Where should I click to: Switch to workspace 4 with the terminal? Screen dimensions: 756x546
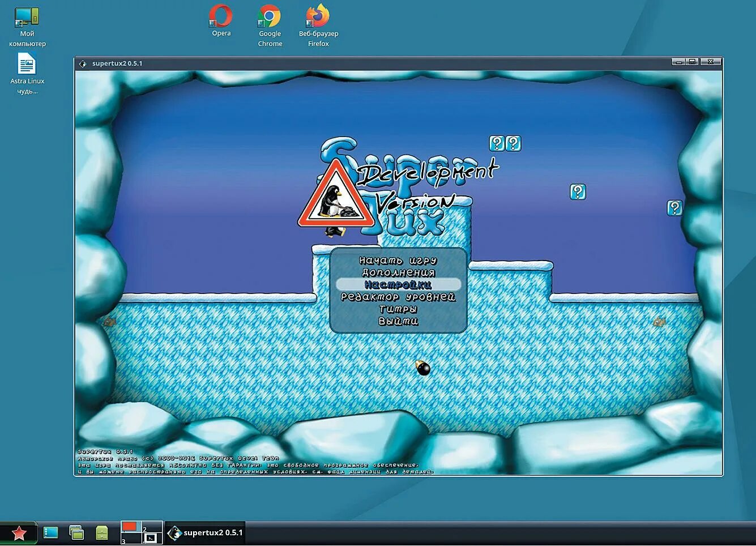pos(152,538)
